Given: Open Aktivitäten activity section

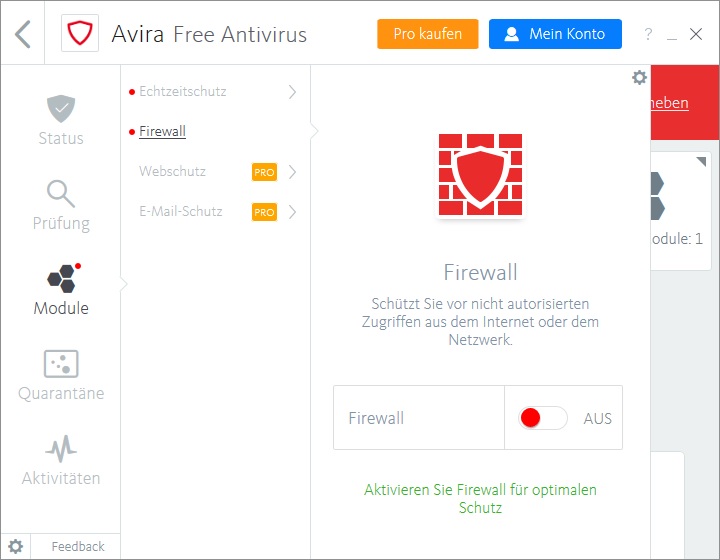Looking at the screenshot, I should [x=61, y=460].
